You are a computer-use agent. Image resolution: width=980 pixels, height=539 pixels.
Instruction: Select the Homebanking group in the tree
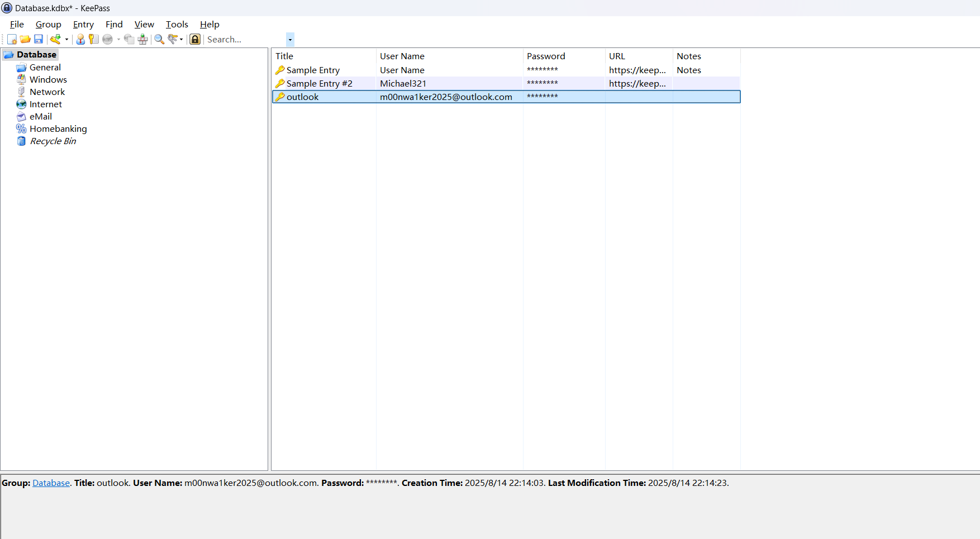point(58,128)
